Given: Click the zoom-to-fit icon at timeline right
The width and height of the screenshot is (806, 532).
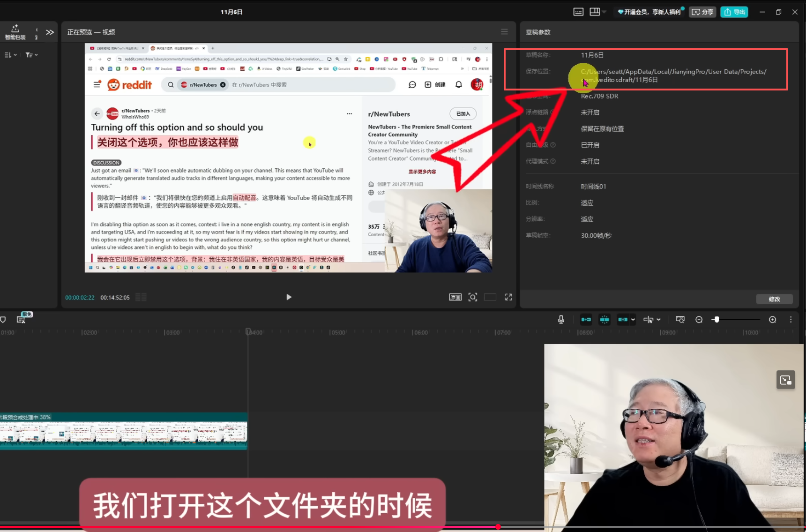Looking at the screenshot, I should [773, 319].
